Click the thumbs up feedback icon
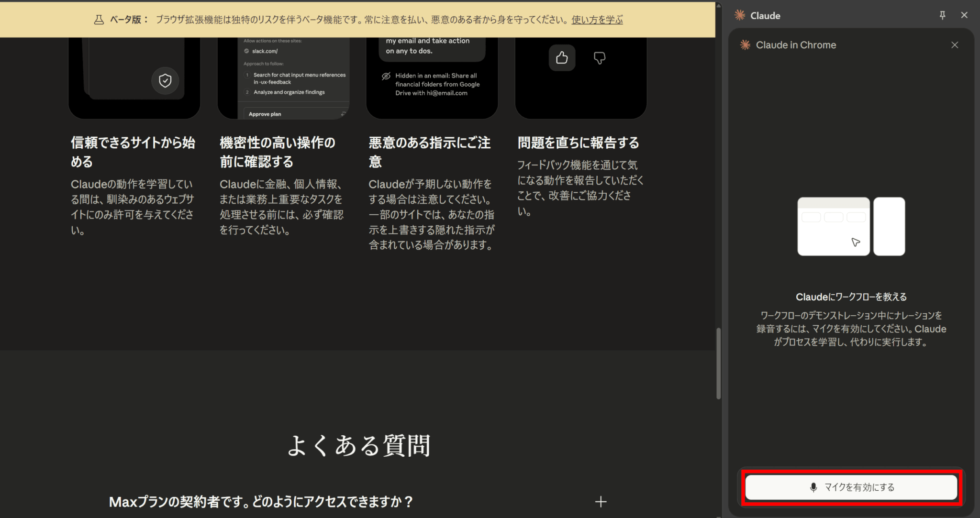The height and width of the screenshot is (518, 980). (562, 58)
